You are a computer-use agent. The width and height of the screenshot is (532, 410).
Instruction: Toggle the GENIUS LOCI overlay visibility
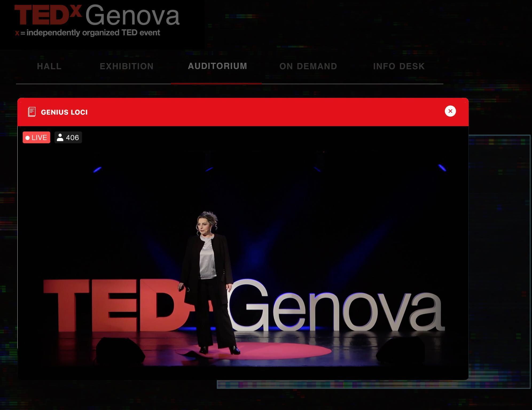(x=451, y=111)
